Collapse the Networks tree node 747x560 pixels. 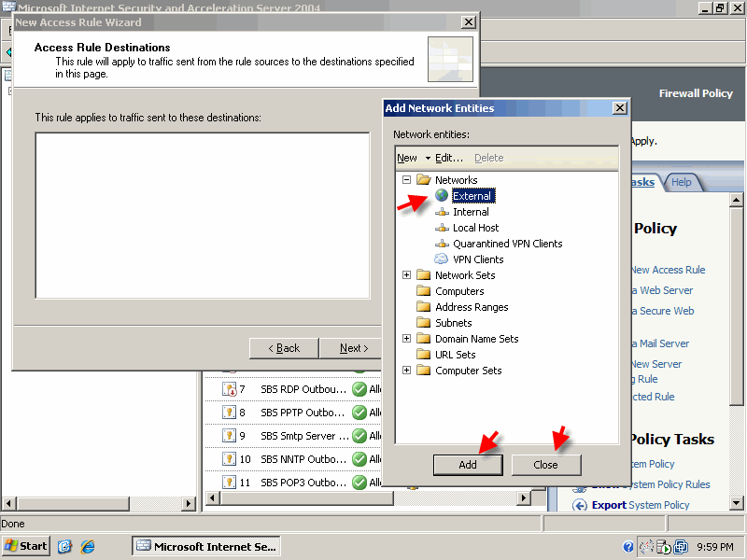tap(406, 179)
